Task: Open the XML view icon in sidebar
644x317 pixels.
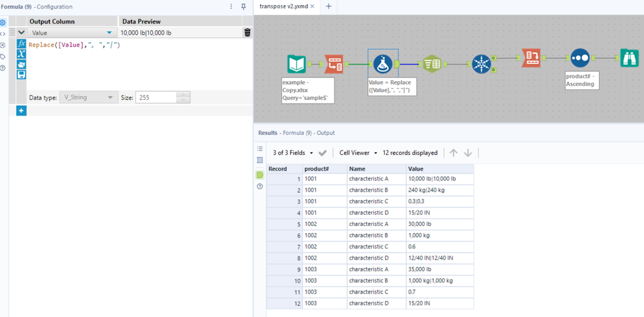Action: pos(3,34)
